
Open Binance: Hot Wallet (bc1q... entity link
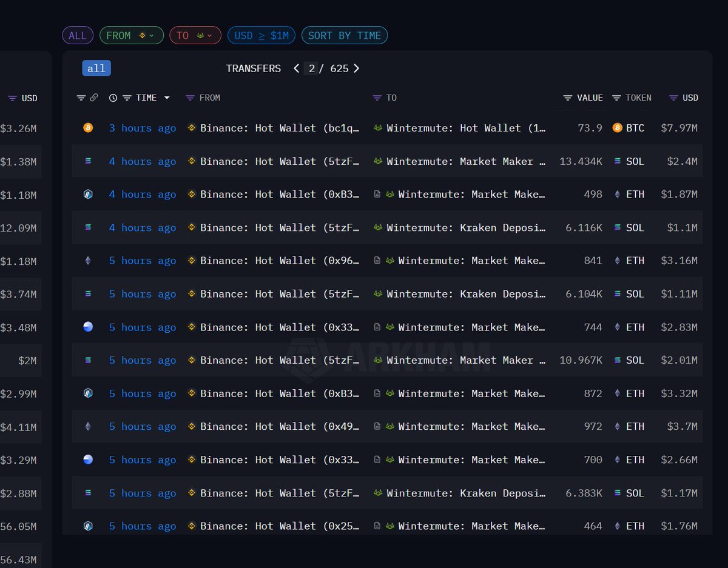coord(280,128)
